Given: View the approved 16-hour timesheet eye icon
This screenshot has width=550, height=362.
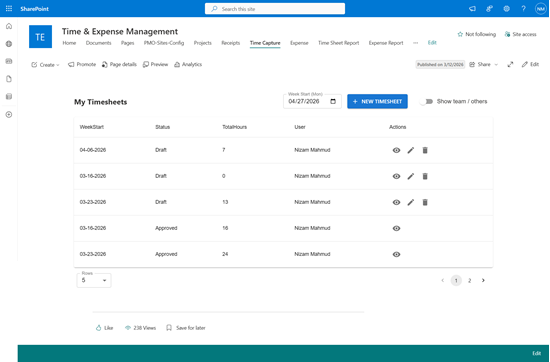Looking at the screenshot, I should (396, 228).
